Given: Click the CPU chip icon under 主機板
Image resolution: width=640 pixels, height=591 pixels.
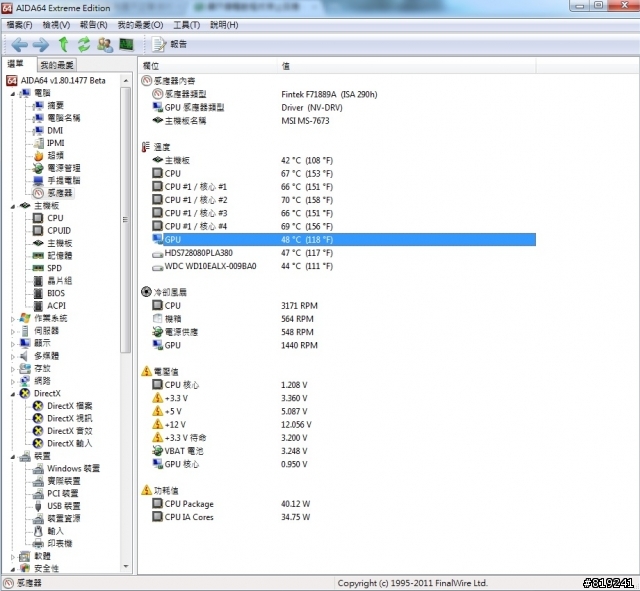Looking at the screenshot, I should [x=38, y=218].
